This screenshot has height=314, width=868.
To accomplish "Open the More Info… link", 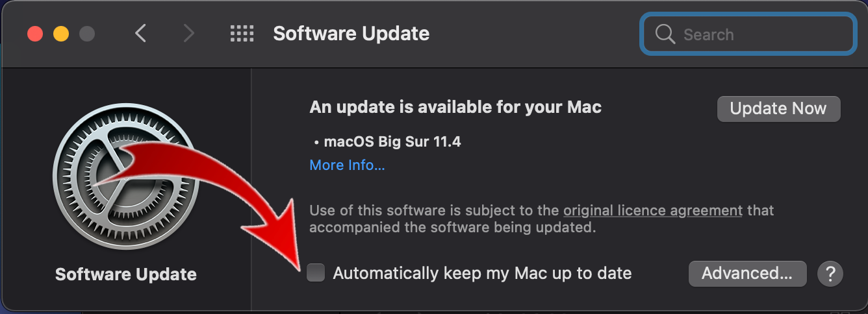I will [347, 165].
